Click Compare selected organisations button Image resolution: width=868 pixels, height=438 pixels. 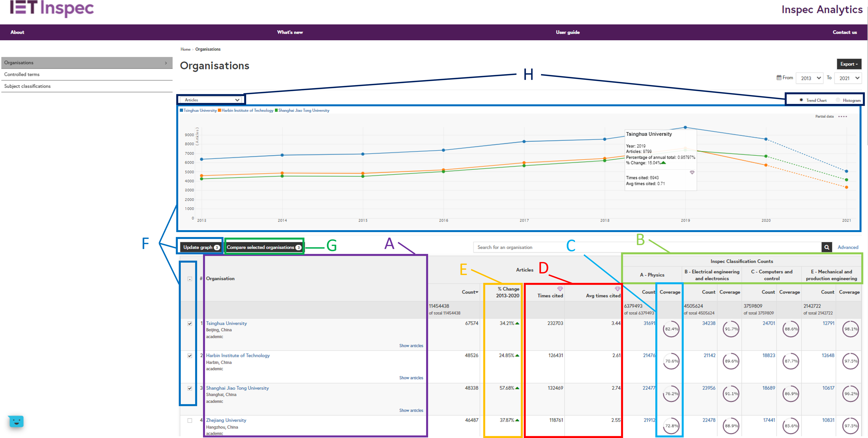coord(264,247)
